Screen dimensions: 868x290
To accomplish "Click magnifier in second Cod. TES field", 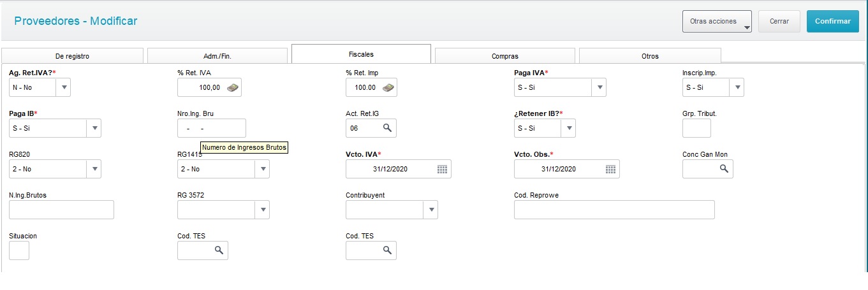I will [x=387, y=250].
